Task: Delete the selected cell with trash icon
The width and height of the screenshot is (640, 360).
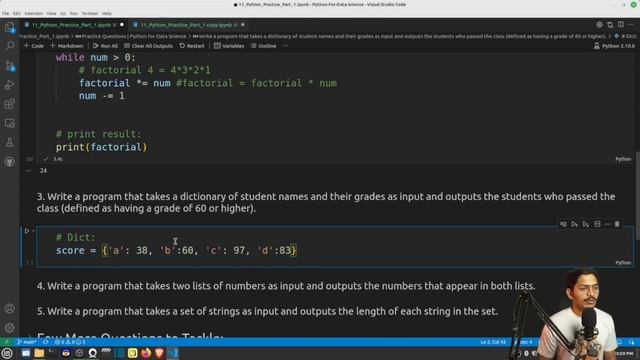Action: 617,224
